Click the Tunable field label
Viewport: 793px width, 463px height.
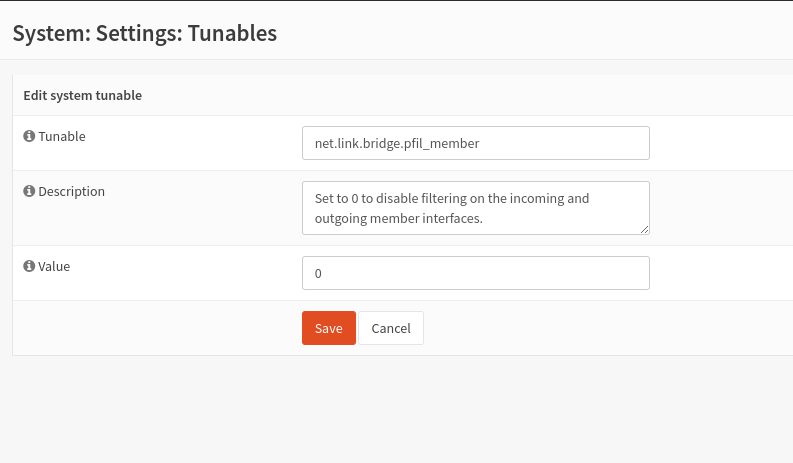click(62, 136)
